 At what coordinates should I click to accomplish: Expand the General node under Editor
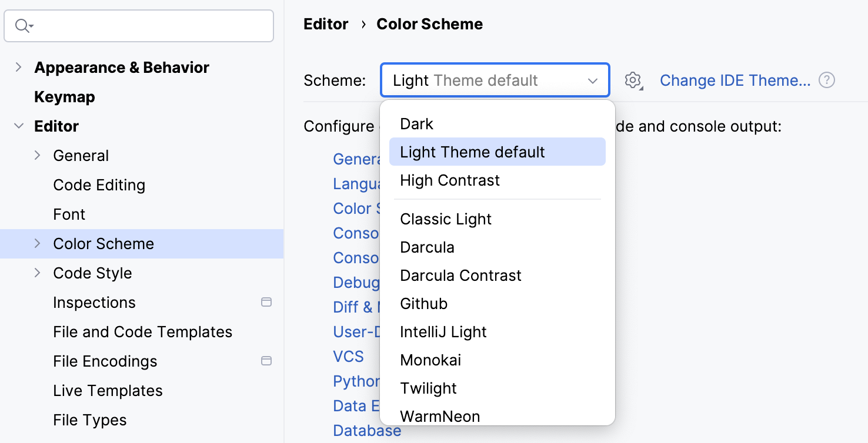click(36, 155)
